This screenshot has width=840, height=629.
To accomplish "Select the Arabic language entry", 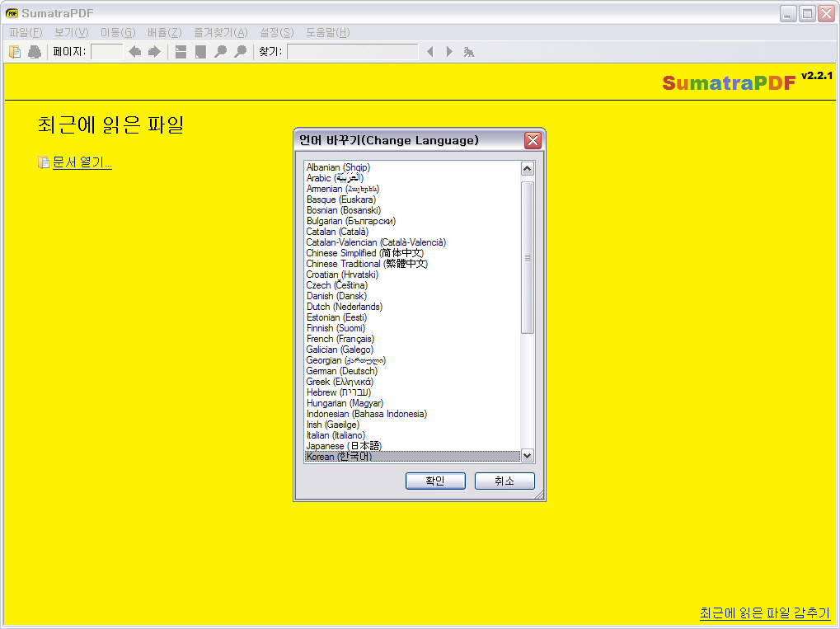I will click(412, 178).
